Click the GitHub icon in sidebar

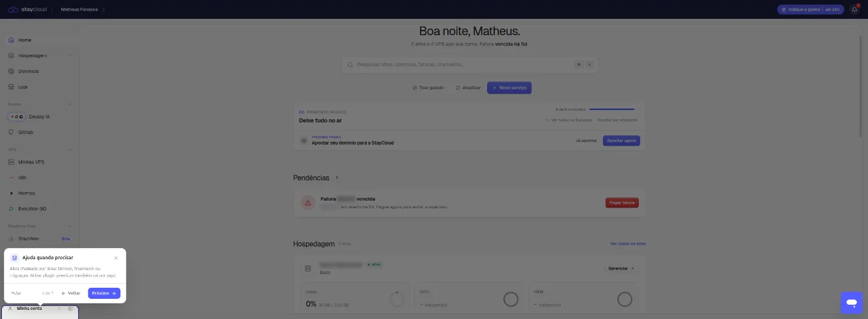tap(11, 132)
